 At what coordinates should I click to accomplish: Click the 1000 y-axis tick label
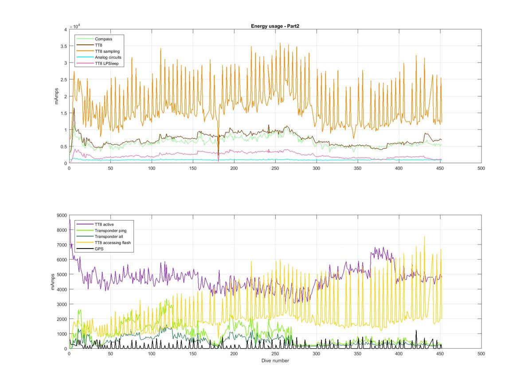coord(61,334)
